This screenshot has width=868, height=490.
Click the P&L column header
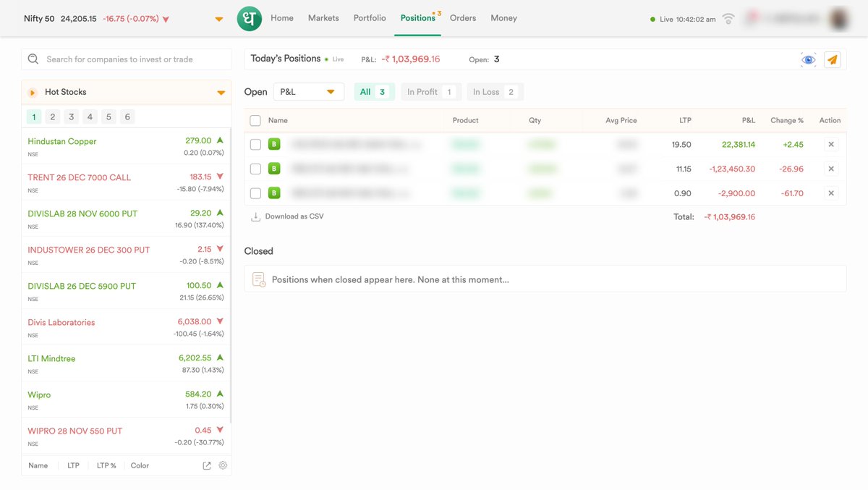click(x=749, y=120)
